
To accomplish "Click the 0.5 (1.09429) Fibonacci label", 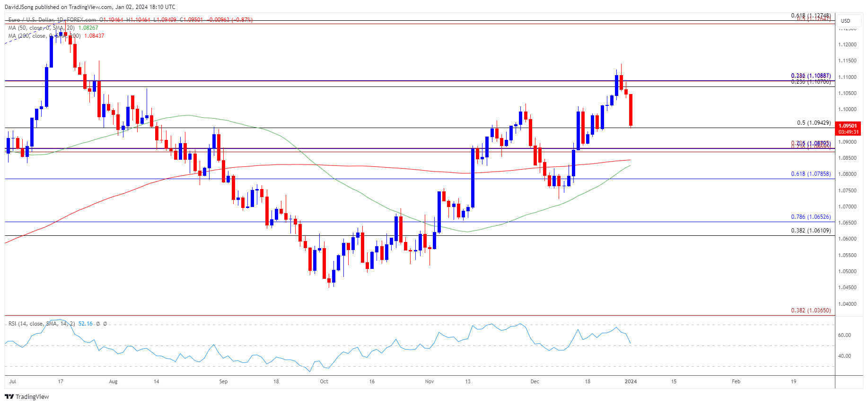I will pyautogui.click(x=814, y=123).
